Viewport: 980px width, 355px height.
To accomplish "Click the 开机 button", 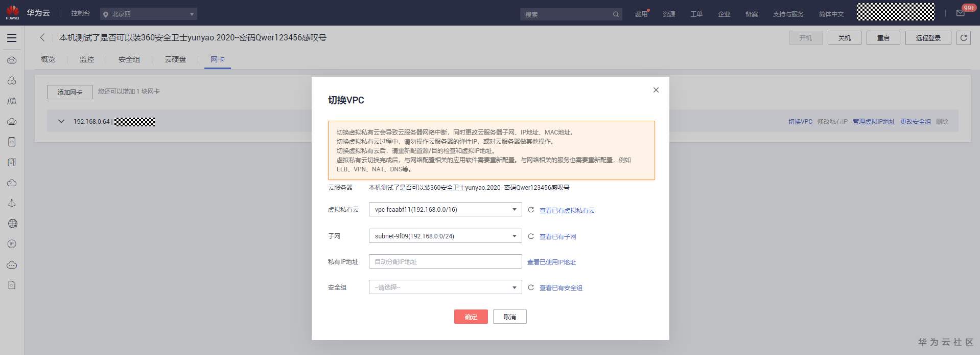I will [x=806, y=38].
